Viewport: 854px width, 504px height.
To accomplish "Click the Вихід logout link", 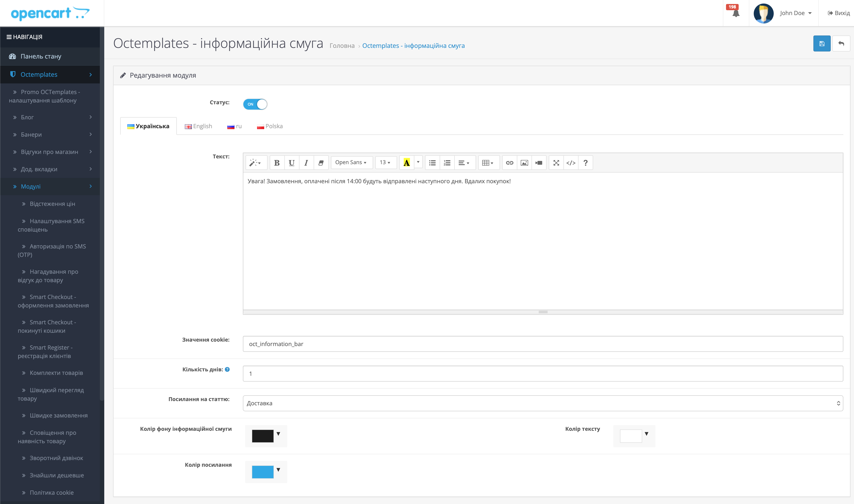I will pyautogui.click(x=838, y=13).
